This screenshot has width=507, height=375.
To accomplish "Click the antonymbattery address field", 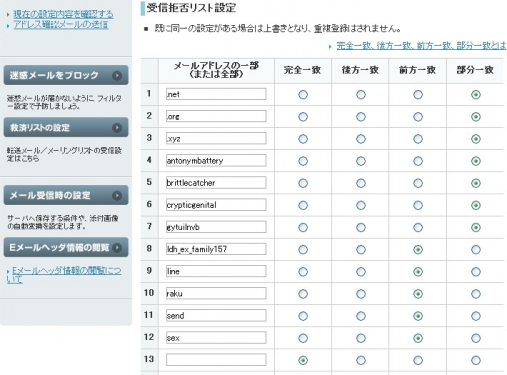I will (x=216, y=160).
